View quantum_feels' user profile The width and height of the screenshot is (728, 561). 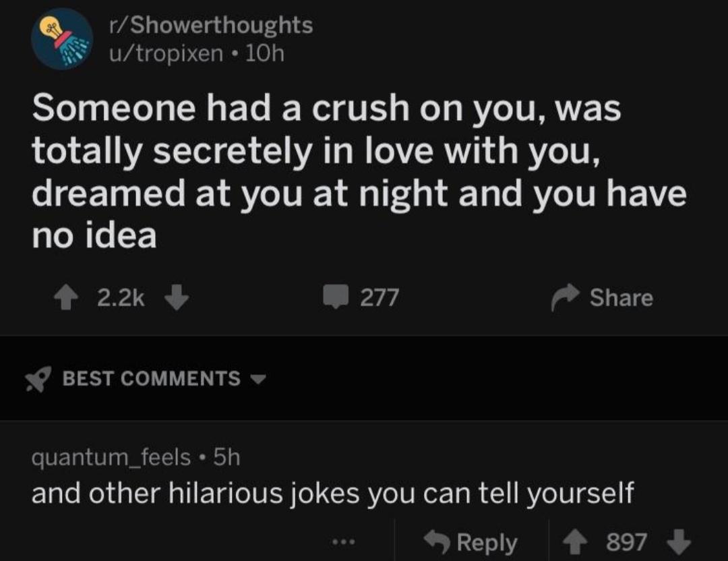(x=111, y=458)
